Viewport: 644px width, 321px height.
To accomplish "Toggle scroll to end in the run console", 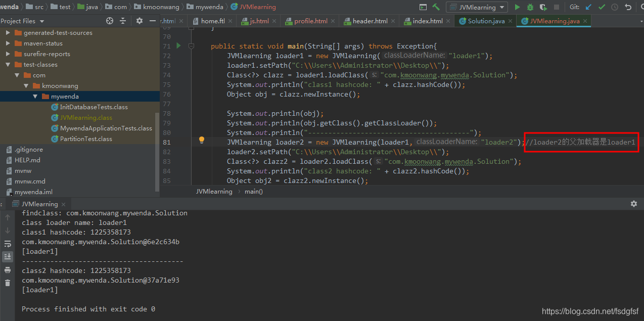I will 8,257.
